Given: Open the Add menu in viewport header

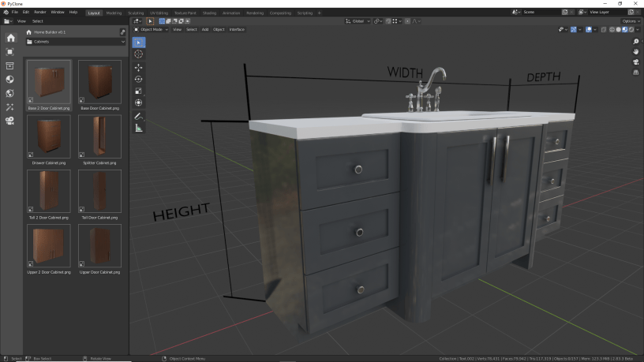Looking at the screenshot, I should pos(205,29).
